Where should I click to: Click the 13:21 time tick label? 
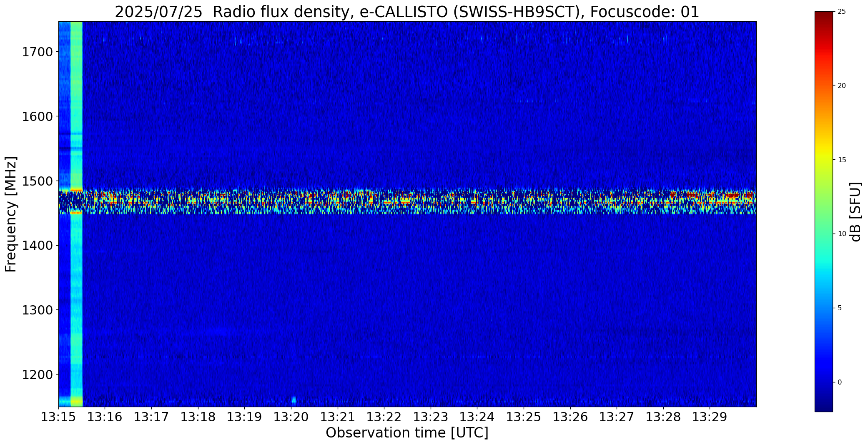coord(338,417)
